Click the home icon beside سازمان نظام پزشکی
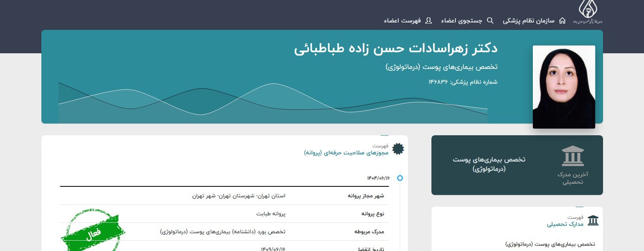The height and width of the screenshot is (251, 644). (x=562, y=21)
